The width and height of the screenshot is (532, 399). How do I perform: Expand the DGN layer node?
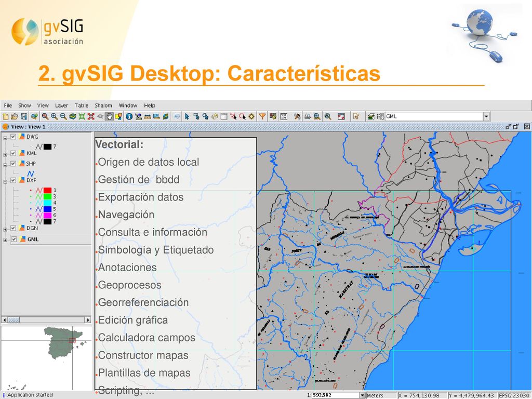coord(5,229)
